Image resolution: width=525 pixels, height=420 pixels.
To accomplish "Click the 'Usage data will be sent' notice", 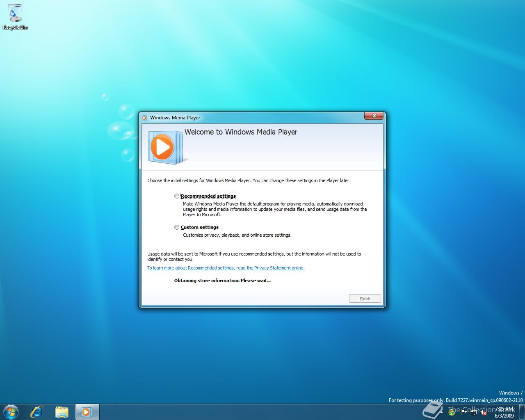I will [x=254, y=256].
